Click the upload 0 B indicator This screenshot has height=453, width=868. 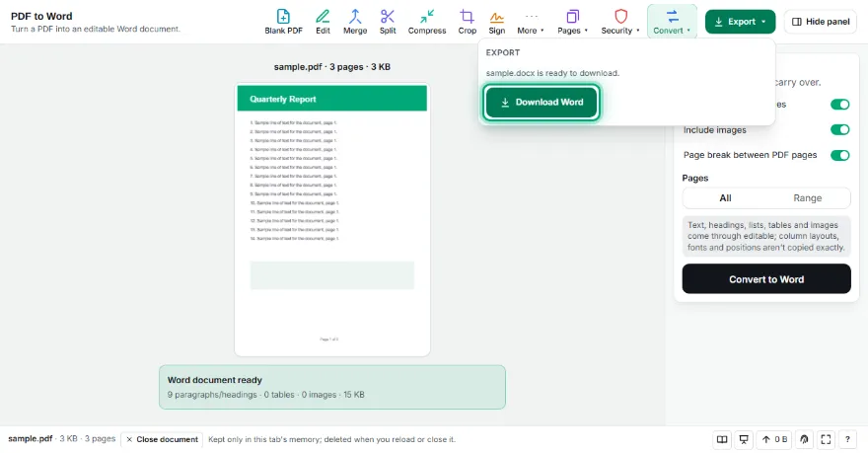(x=774, y=439)
